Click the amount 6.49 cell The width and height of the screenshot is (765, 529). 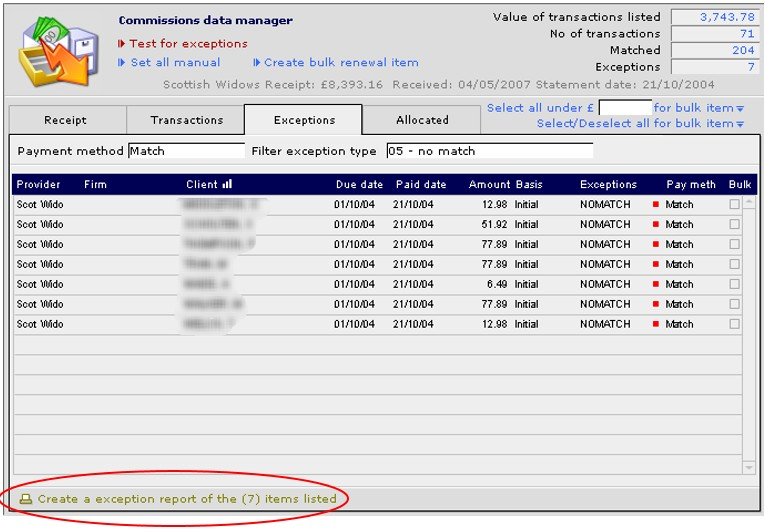pyautogui.click(x=497, y=284)
